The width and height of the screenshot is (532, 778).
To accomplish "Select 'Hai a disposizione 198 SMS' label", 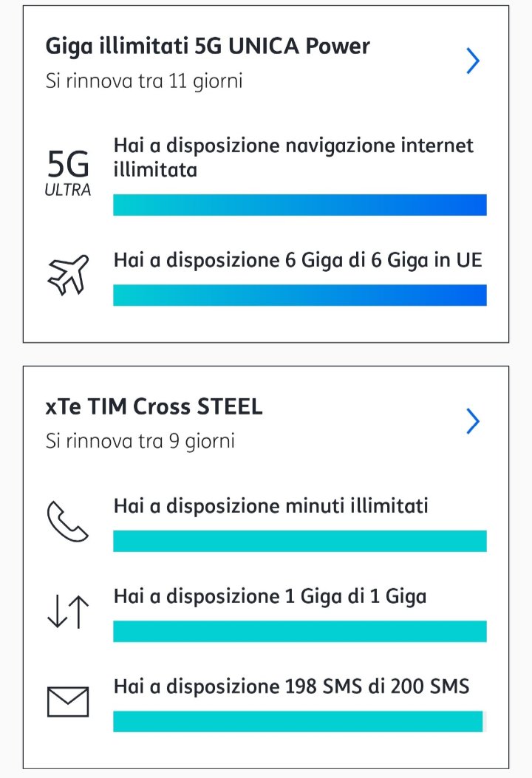I will pyautogui.click(x=291, y=686).
